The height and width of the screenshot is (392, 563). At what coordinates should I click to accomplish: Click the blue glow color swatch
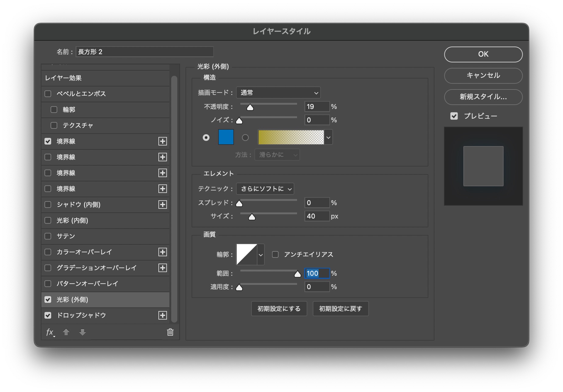226,137
